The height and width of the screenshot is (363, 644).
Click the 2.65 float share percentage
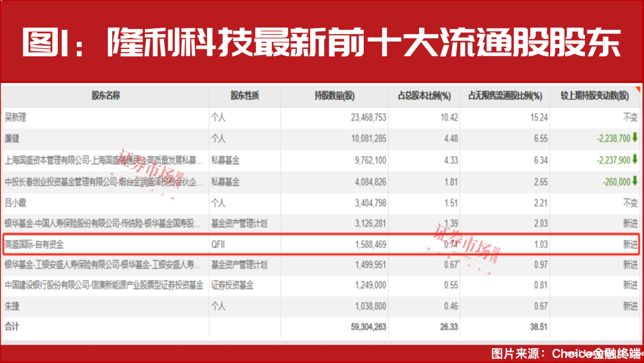(x=540, y=181)
